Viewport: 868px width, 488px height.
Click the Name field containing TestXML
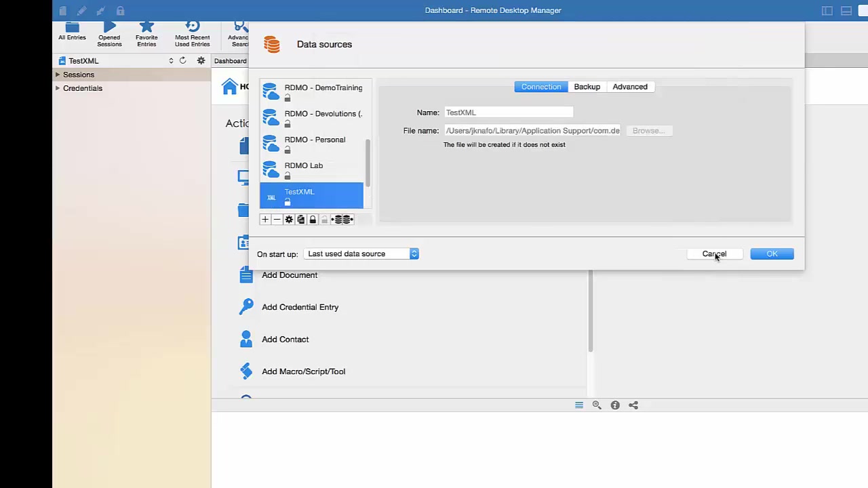[x=509, y=113]
